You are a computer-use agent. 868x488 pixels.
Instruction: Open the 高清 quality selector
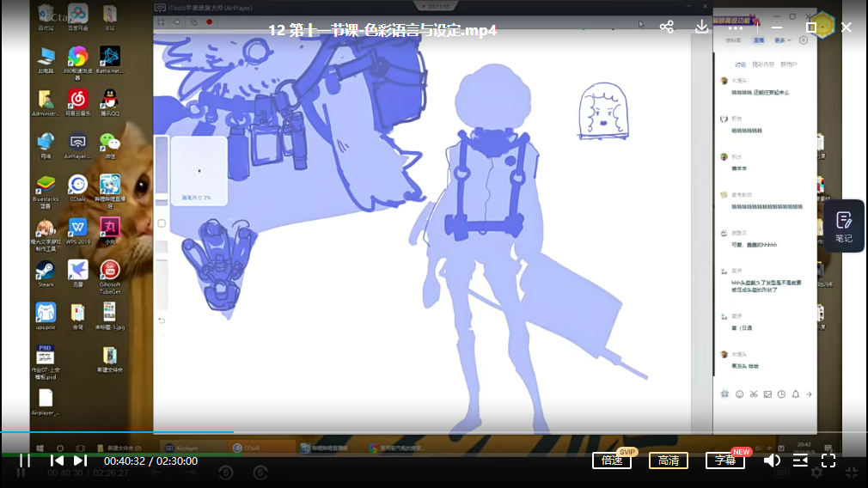tap(668, 461)
